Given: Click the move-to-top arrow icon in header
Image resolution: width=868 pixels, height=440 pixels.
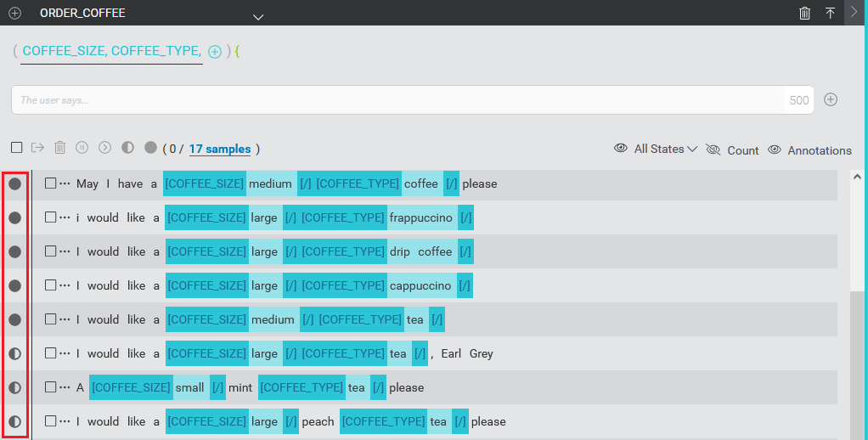Looking at the screenshot, I should (x=830, y=14).
